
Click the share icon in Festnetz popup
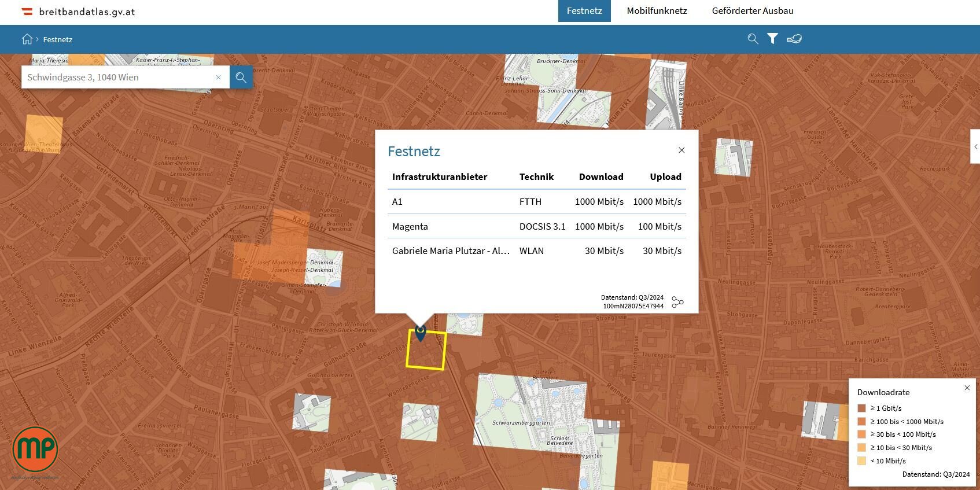[677, 302]
